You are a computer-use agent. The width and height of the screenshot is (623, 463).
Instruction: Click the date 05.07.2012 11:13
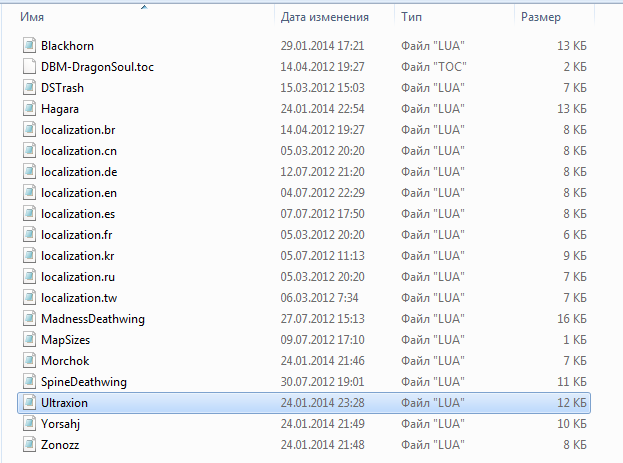pos(322,256)
